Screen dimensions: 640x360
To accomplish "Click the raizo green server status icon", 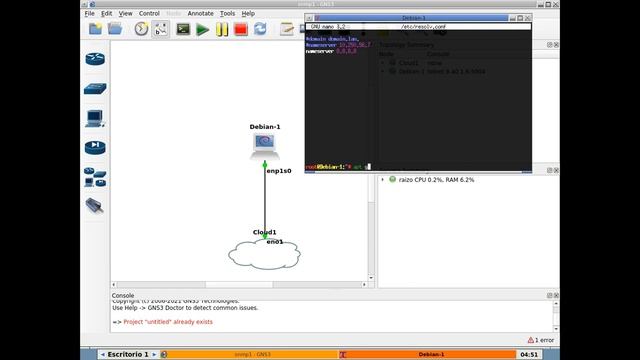I will pyautogui.click(x=392, y=179).
